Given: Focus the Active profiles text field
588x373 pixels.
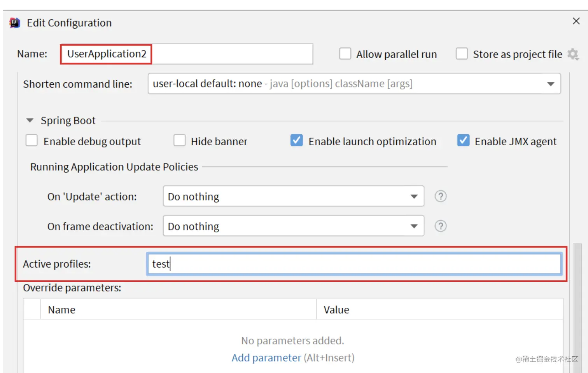Looking at the screenshot, I should [x=354, y=264].
